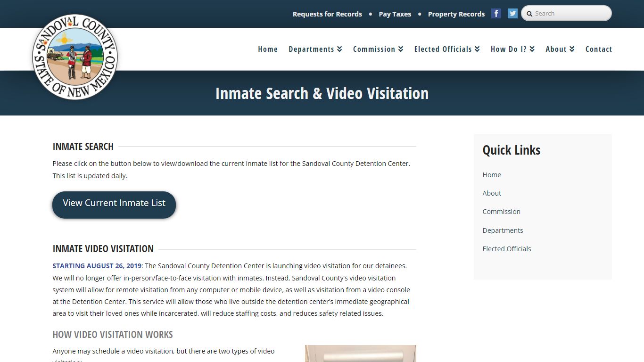Select Home in Quick Links
Viewport: 644px width, 362px height.
492,175
